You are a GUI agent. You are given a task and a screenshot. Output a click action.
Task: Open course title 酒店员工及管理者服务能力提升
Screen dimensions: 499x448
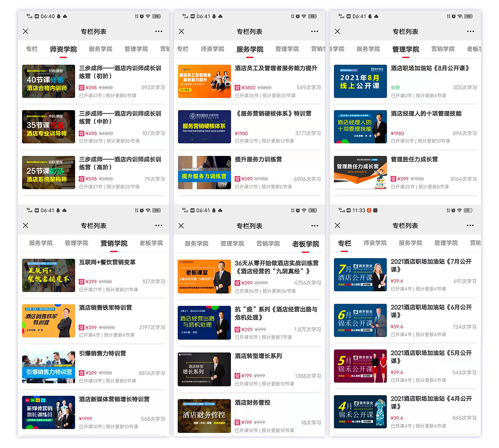point(276,68)
